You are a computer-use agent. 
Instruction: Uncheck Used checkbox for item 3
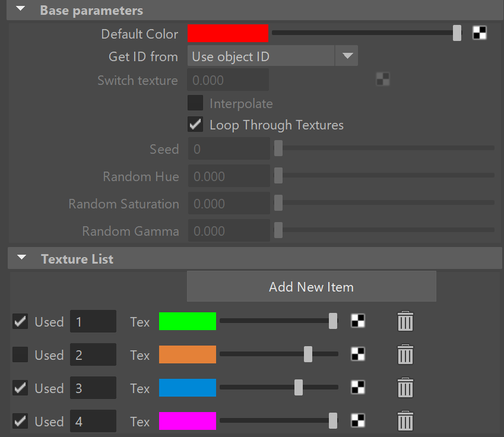(20, 388)
